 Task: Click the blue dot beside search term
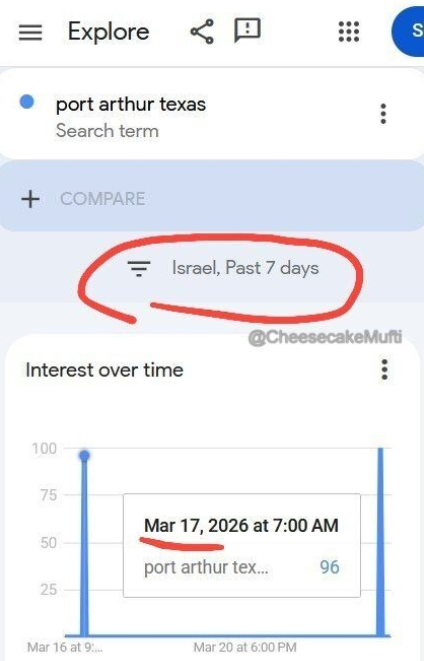27,102
